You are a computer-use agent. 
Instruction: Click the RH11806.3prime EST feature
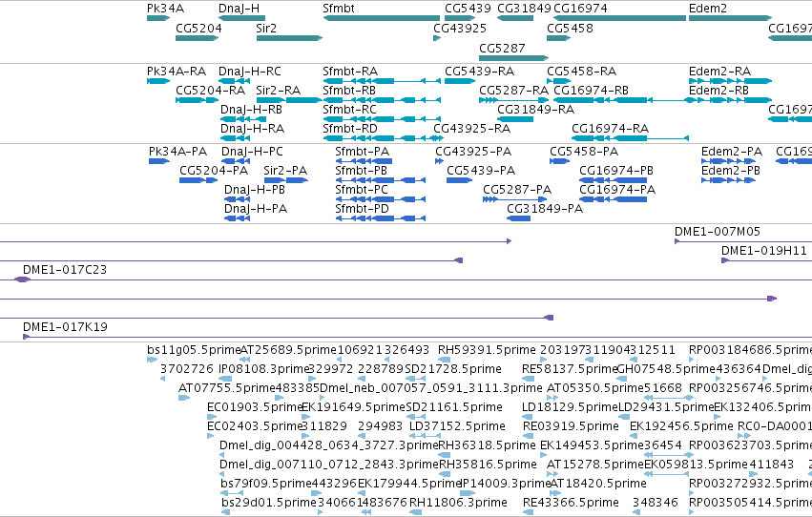tap(415, 513)
